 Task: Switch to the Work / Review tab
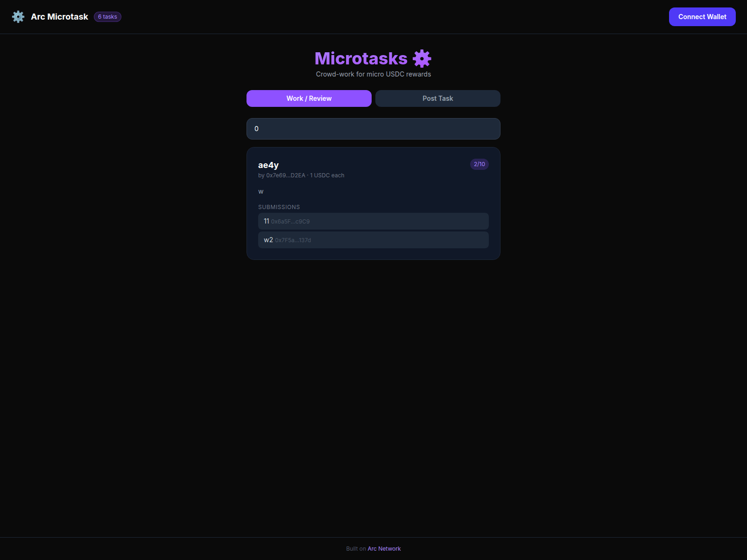pos(309,98)
